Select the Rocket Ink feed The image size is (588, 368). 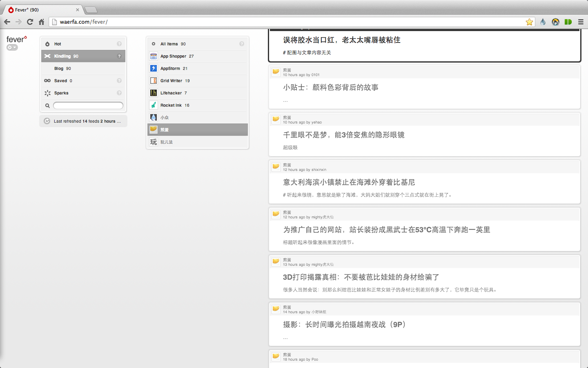point(198,105)
